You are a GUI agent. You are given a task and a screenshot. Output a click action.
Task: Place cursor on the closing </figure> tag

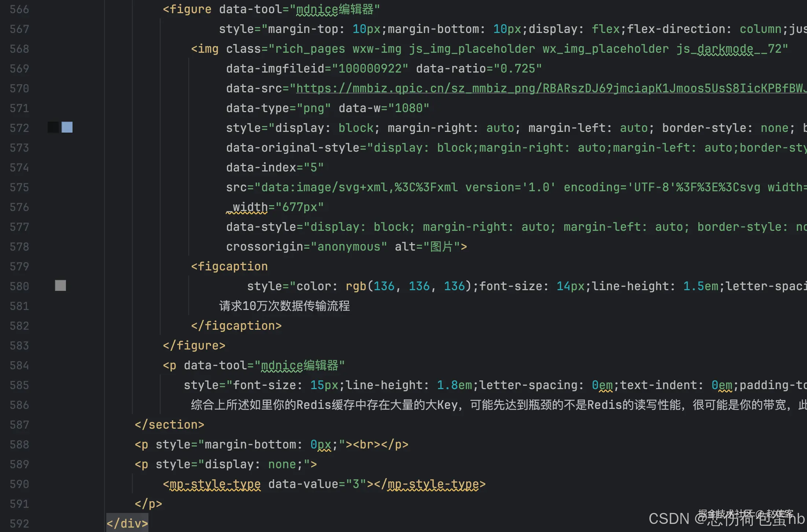click(x=194, y=345)
